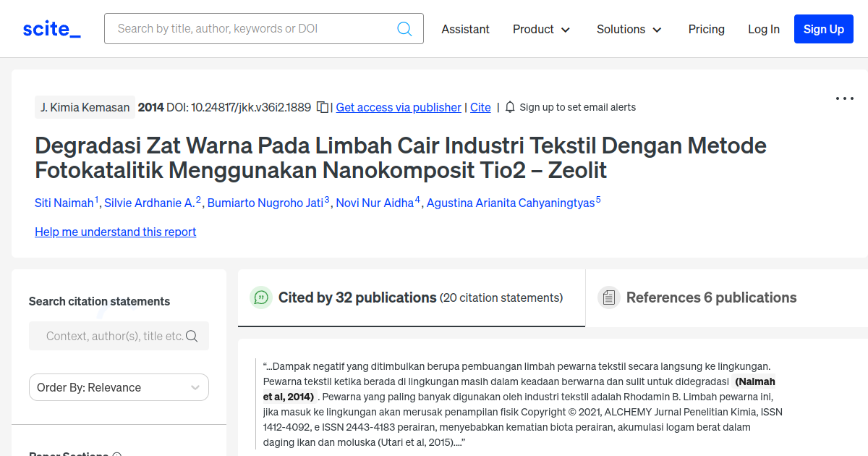
Task: Expand the Product dropdown menu
Action: (x=541, y=29)
